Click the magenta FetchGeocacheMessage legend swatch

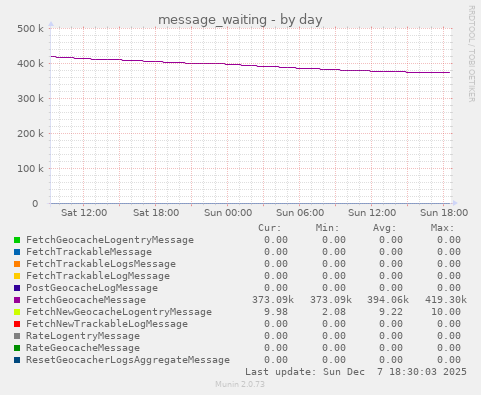tap(17, 300)
